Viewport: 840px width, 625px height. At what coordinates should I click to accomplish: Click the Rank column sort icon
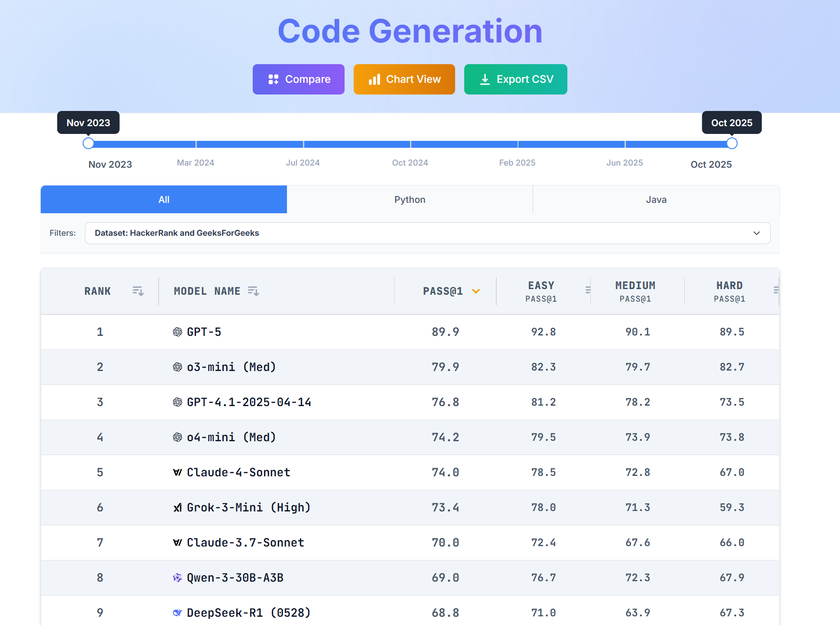tap(138, 291)
